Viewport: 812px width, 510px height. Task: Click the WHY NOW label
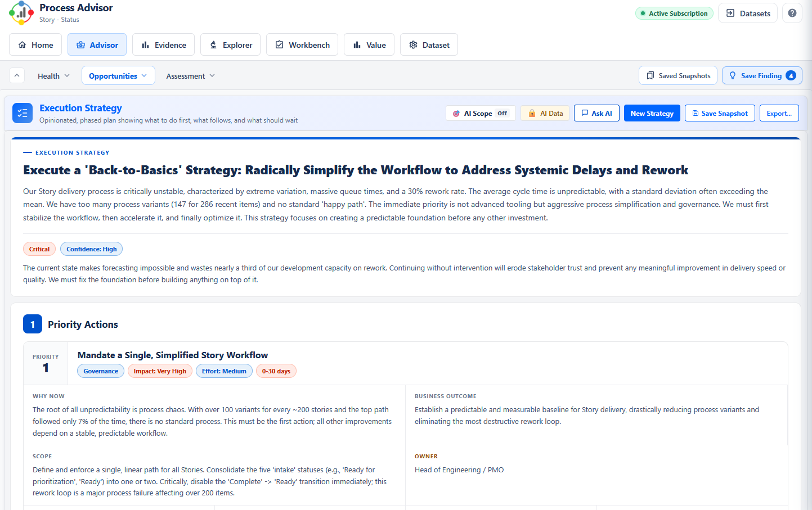point(48,396)
